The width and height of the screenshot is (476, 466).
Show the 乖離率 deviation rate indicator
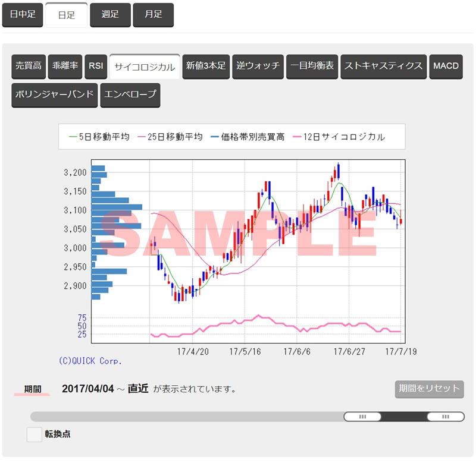click(x=65, y=67)
